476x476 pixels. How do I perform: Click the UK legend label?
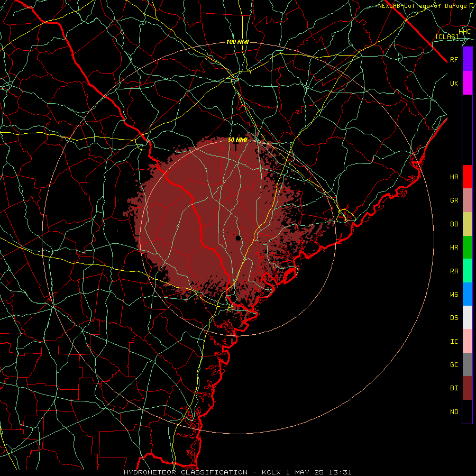point(454,83)
